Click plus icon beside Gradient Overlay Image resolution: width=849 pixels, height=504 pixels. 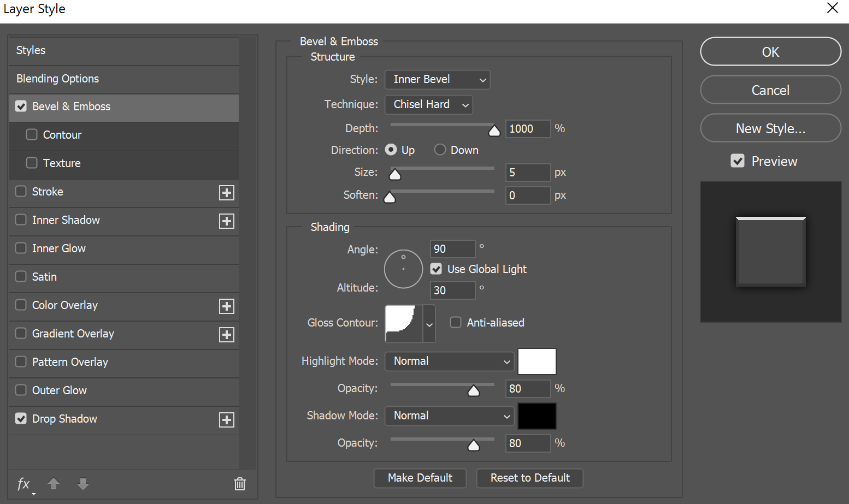(x=227, y=335)
